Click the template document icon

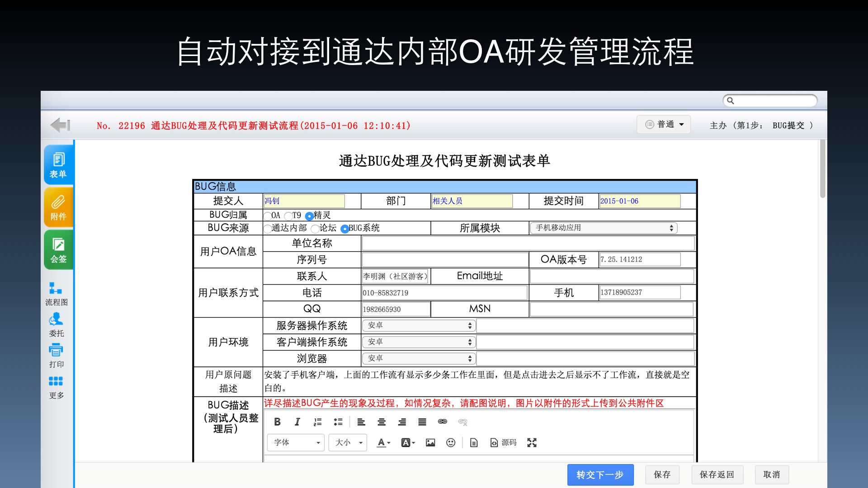pyautogui.click(x=474, y=442)
